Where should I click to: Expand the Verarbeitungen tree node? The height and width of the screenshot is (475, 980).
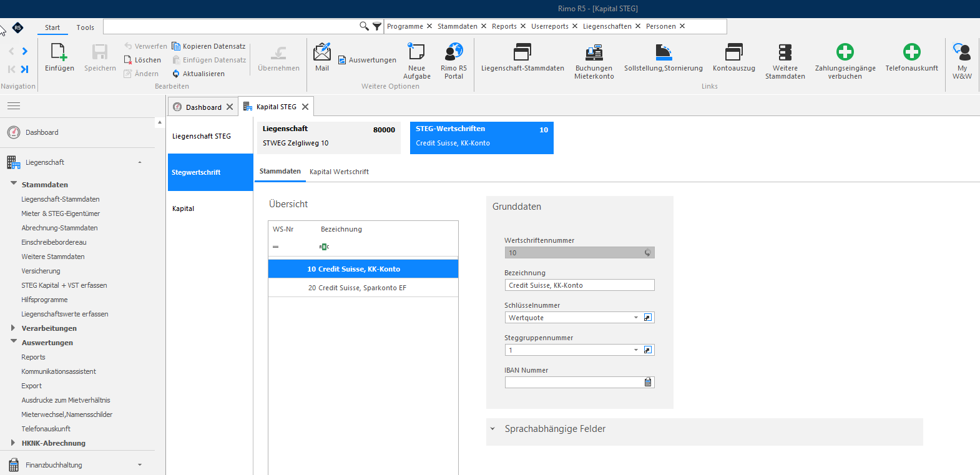(13, 328)
